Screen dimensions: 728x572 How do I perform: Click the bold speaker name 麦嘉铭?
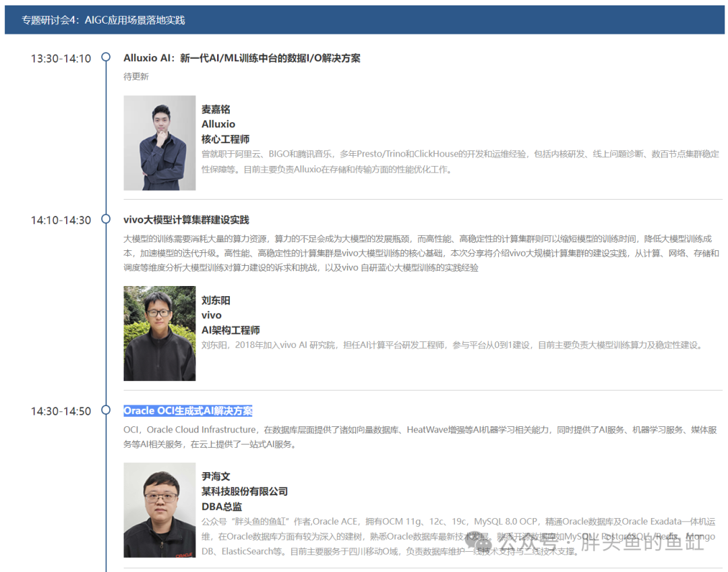[216, 109]
